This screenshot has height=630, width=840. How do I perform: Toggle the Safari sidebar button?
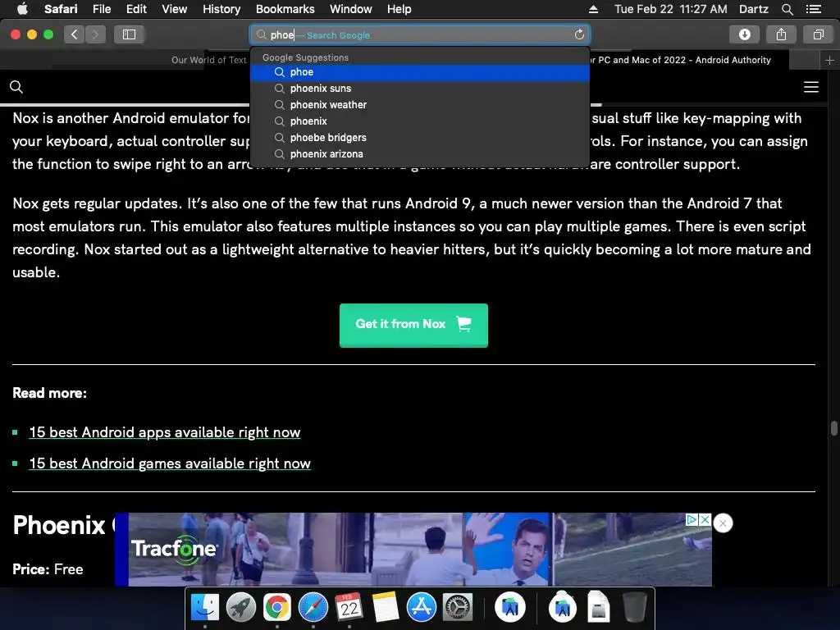129,34
